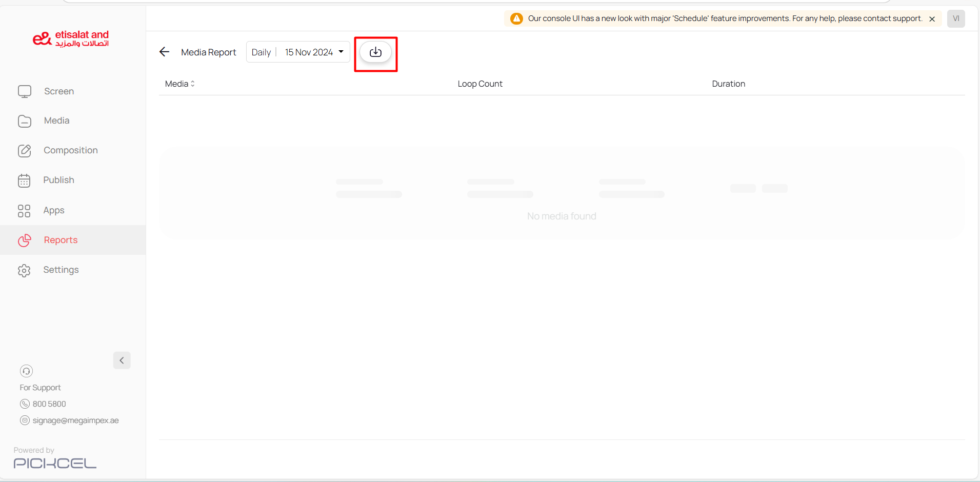This screenshot has height=482, width=980.
Task: Open the Screen section icon
Action: (25, 91)
